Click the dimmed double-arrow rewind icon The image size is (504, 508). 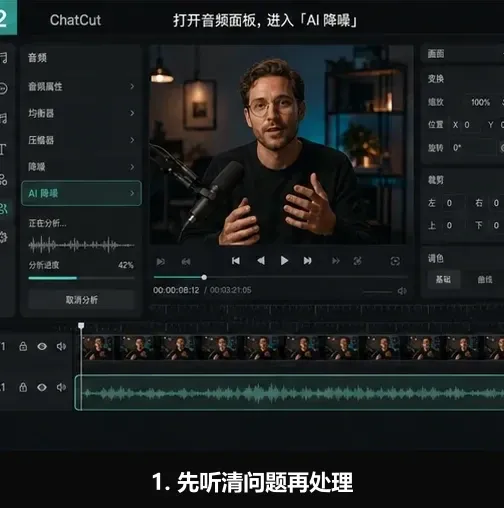(186, 262)
